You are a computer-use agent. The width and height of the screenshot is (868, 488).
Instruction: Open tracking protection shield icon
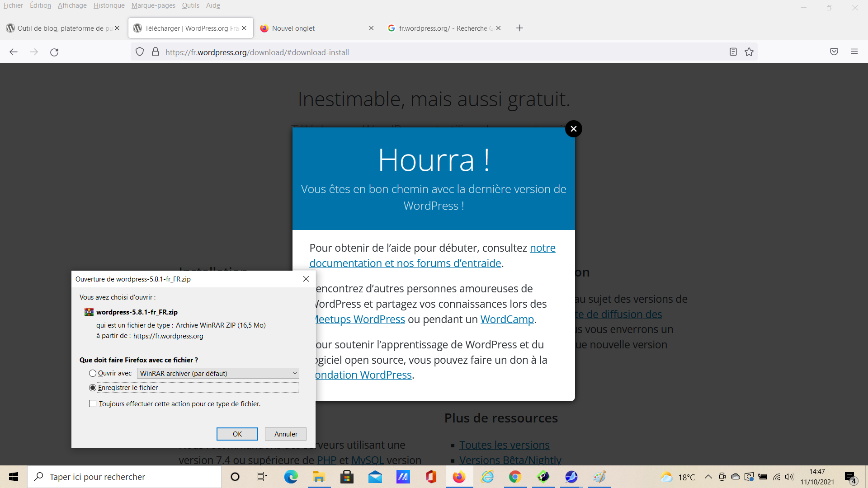pos(140,52)
